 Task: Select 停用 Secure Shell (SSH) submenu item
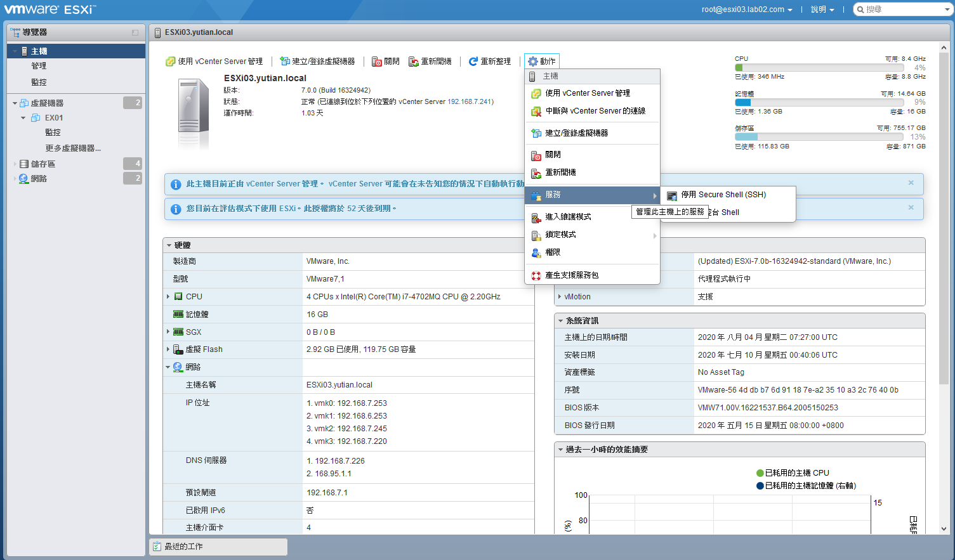pos(728,195)
